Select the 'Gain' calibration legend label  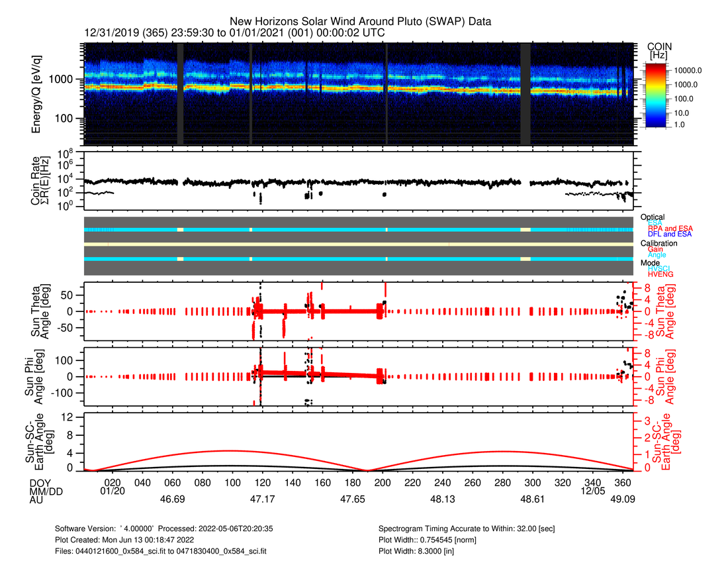pos(657,249)
